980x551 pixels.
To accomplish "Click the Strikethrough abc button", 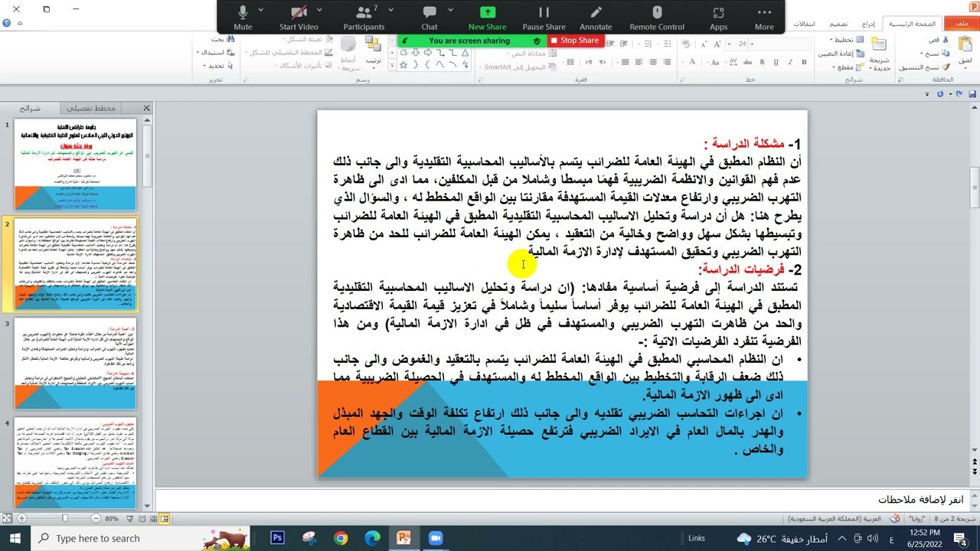I will [747, 62].
